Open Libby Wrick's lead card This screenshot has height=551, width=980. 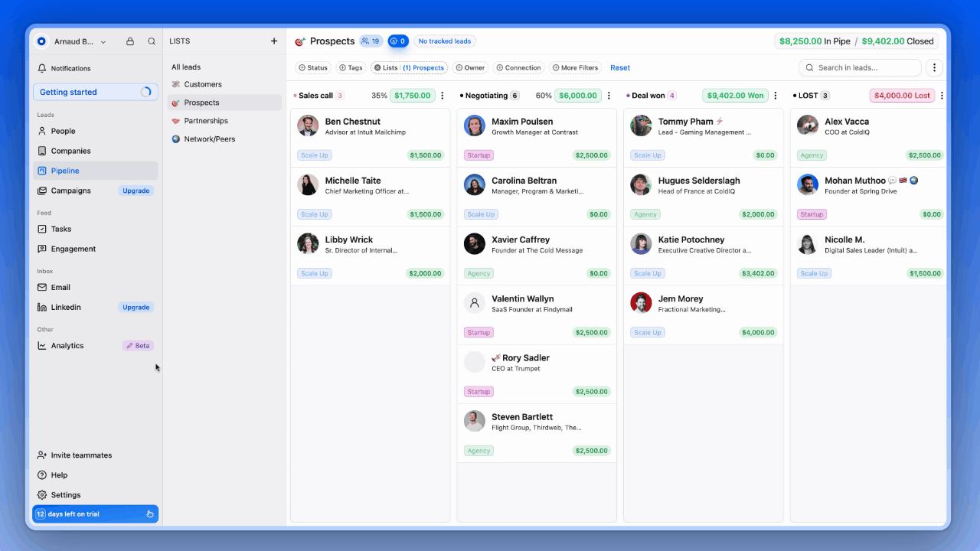pos(371,256)
